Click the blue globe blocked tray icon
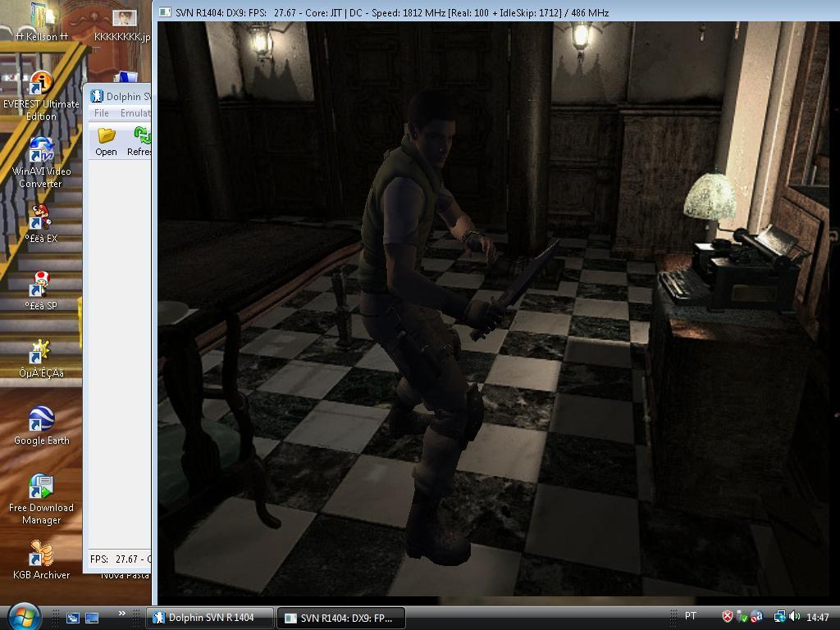 click(x=756, y=617)
